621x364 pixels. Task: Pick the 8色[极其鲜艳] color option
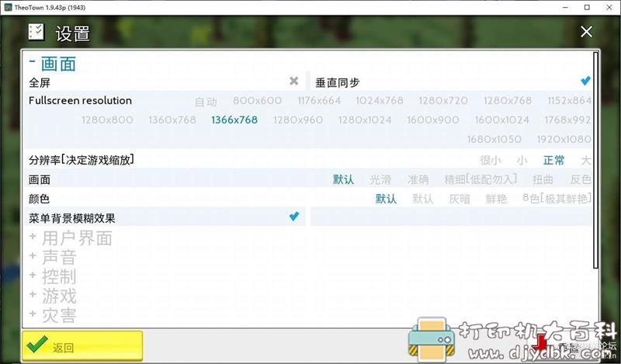tap(557, 199)
